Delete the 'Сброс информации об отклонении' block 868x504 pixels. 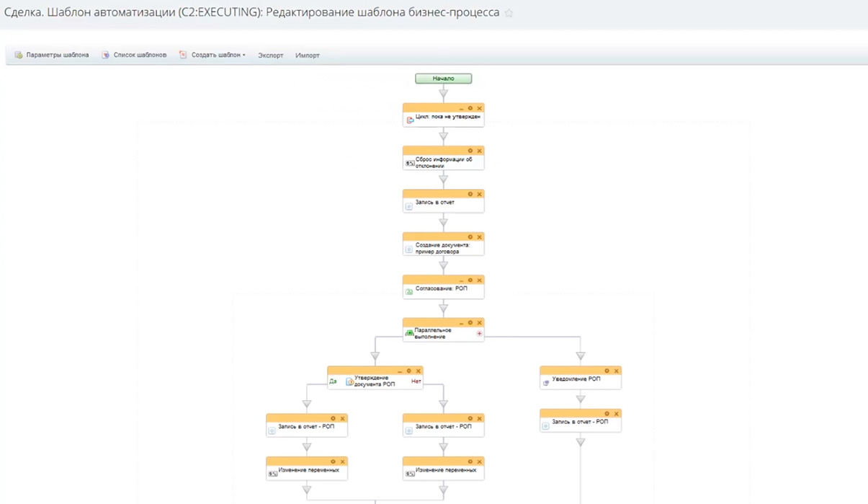tap(479, 151)
